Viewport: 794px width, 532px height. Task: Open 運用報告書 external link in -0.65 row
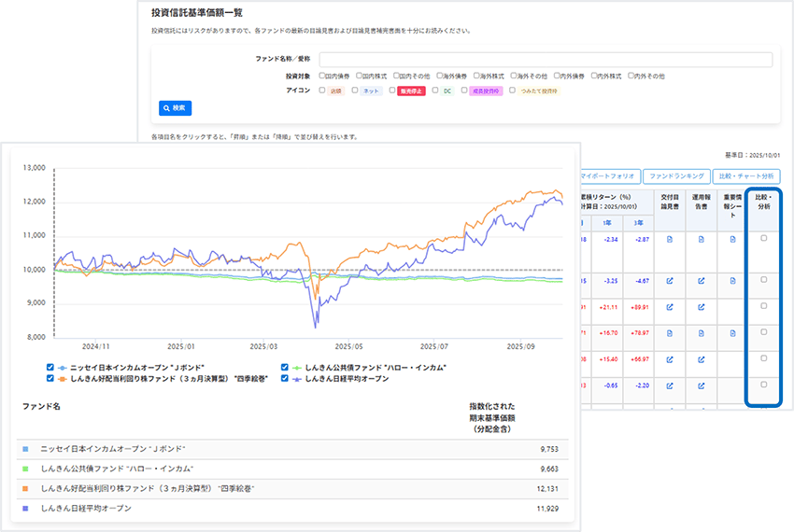(x=702, y=385)
